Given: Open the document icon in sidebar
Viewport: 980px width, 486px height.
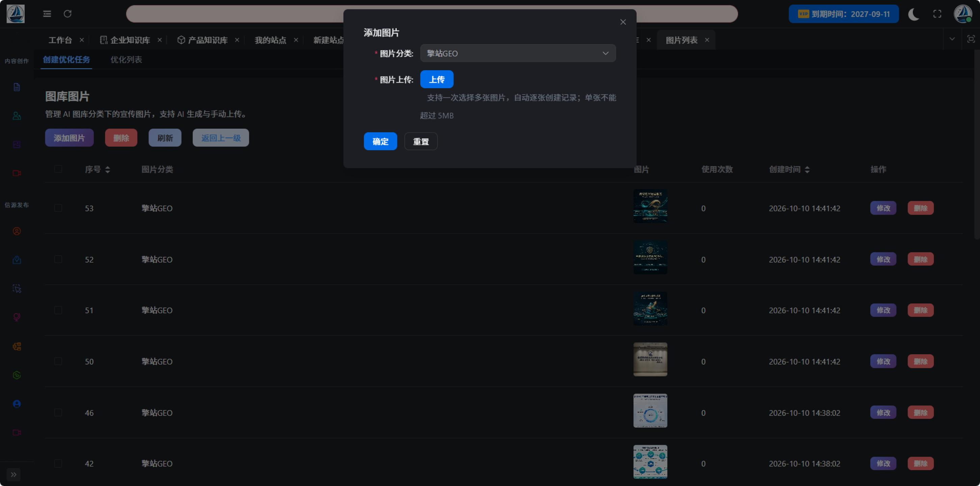Looking at the screenshot, I should click(17, 87).
